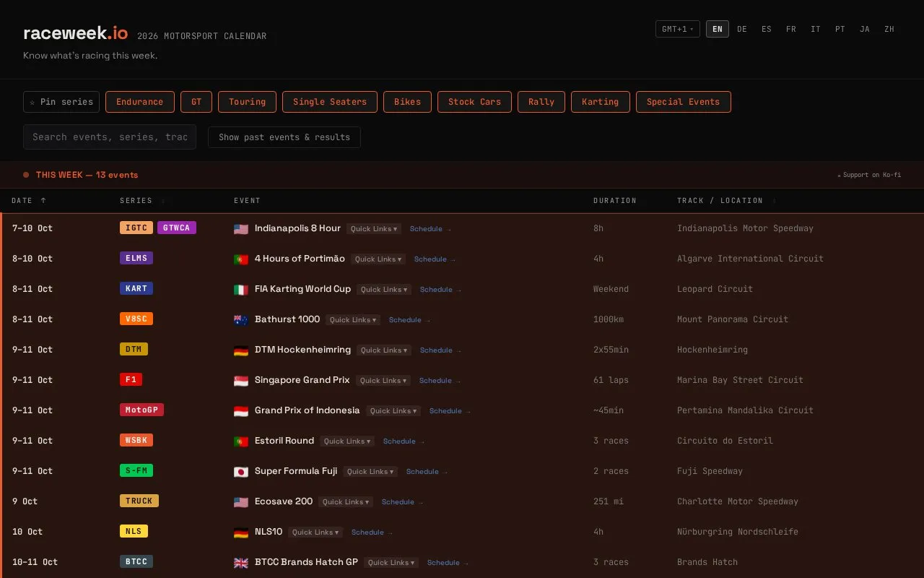Focus the search events input field
Screen dimensions: 924x578
[110, 137]
